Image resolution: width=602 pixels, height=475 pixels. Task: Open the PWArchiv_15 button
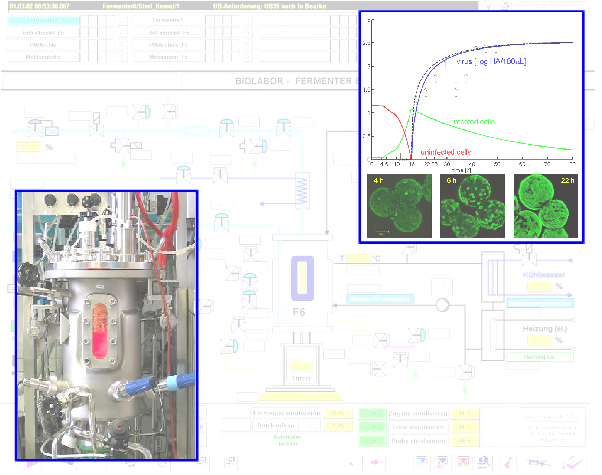point(168,45)
